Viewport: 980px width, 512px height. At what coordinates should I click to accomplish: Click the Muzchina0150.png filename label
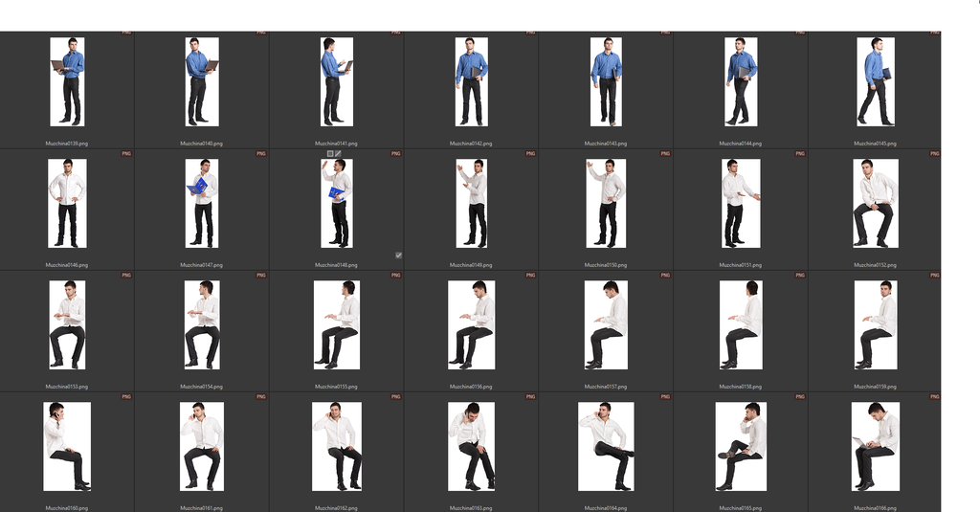606,265
